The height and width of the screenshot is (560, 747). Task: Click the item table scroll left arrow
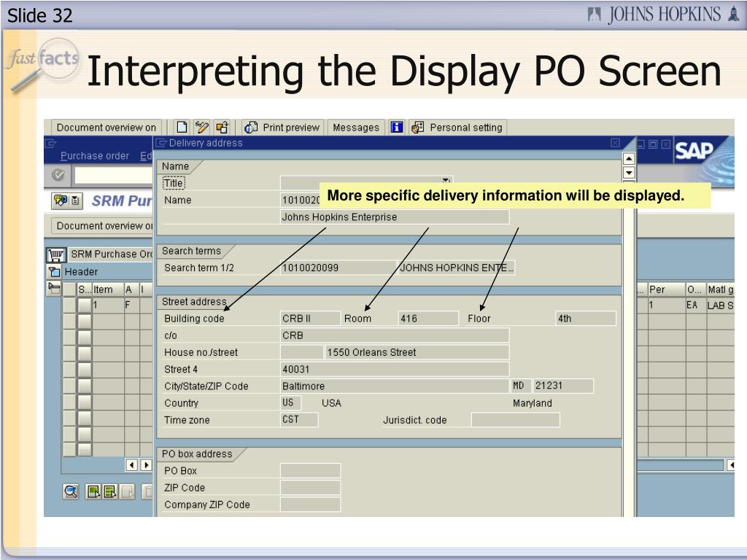(x=131, y=464)
